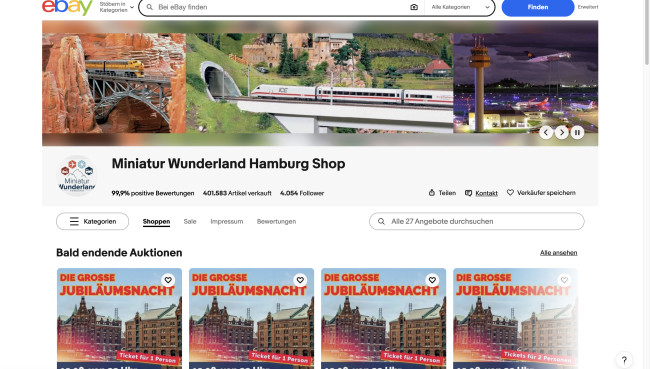Viewport: 650px width, 369px height.
Task: Click the 4.054 Follower text
Action: click(302, 193)
